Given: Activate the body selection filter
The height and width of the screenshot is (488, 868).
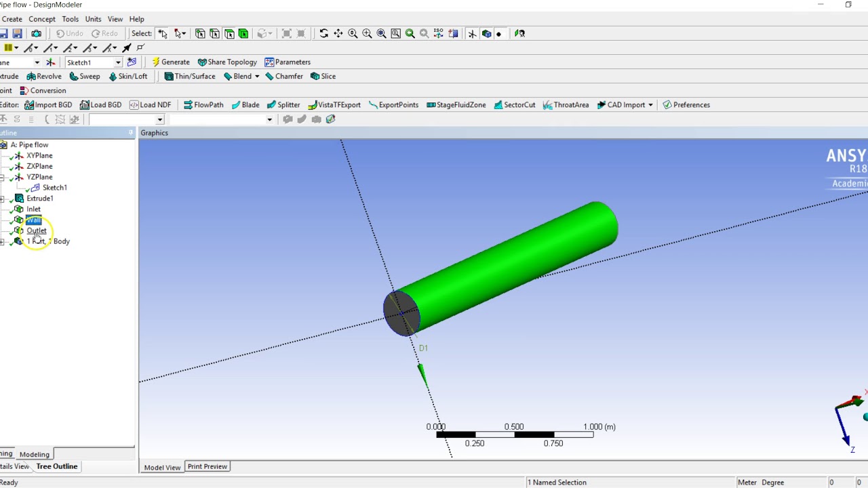Looking at the screenshot, I should click(243, 33).
